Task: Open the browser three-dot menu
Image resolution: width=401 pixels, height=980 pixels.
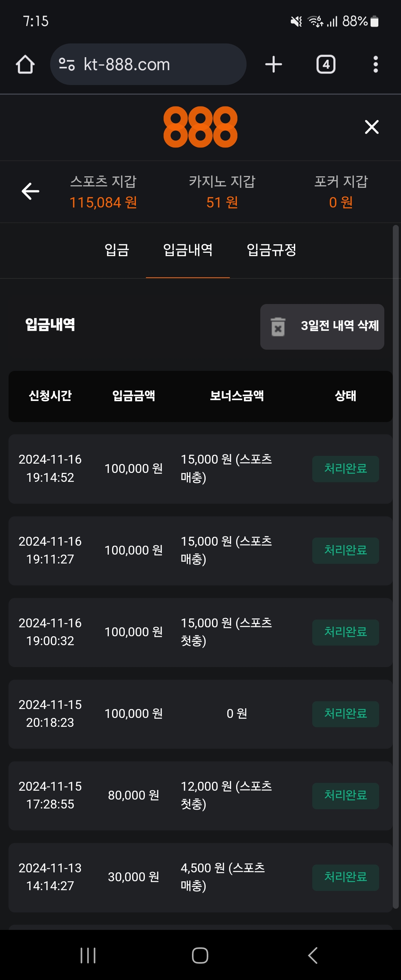Action: 375,64
